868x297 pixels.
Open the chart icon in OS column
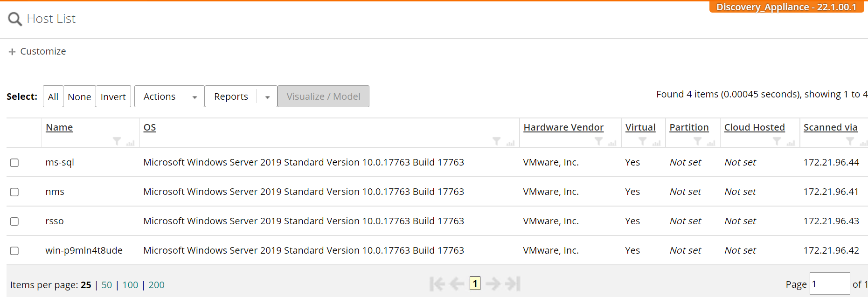(510, 143)
